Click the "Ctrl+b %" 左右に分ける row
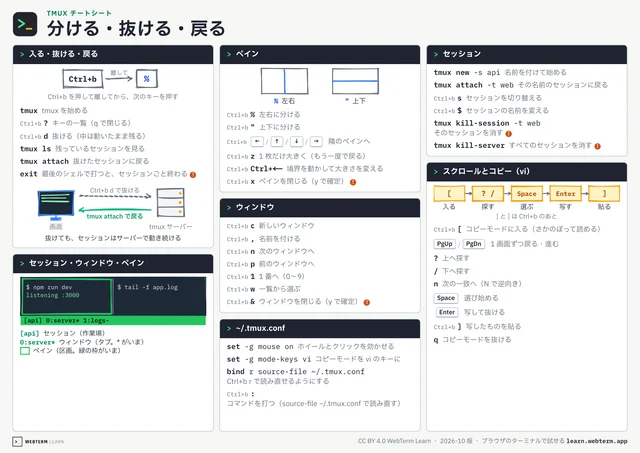640x453 pixels. (264, 115)
